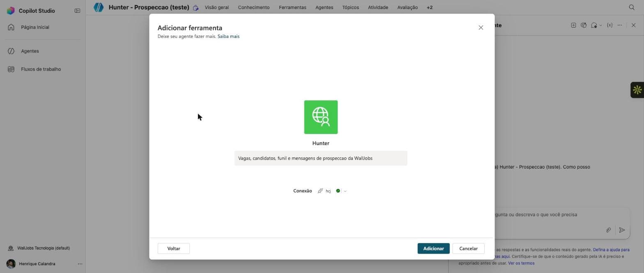Viewport: 644px width, 273px height.
Task: Close the test panel with X
Action: pyautogui.click(x=633, y=25)
